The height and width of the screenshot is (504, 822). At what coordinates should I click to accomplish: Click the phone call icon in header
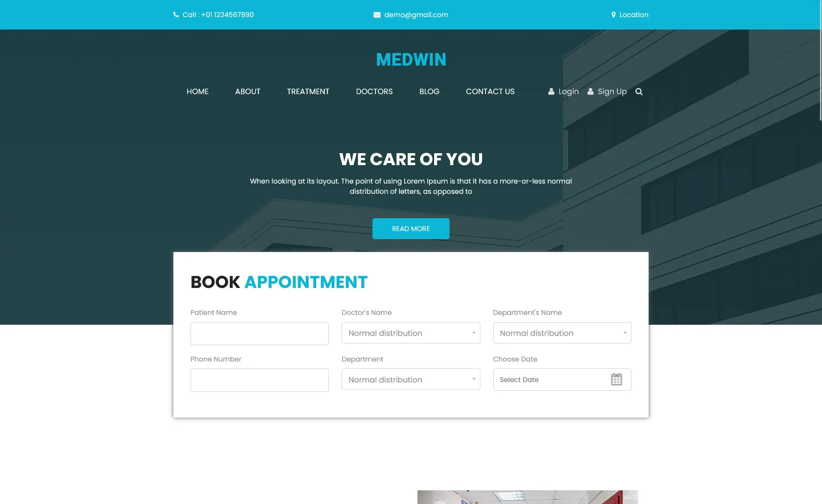pyautogui.click(x=176, y=15)
